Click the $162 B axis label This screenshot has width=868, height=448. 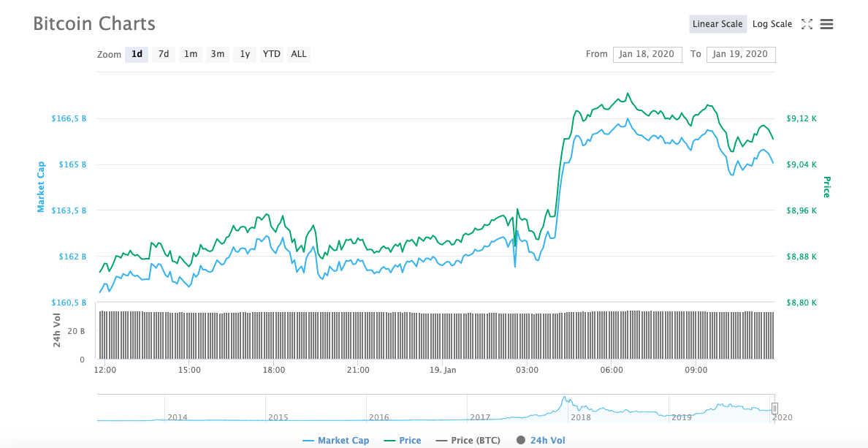pos(73,257)
